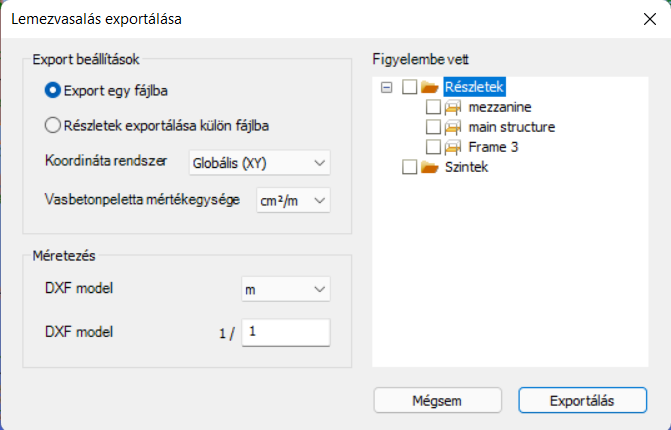671x430 pixels.
Task: Click the Frame 3 detail icon
Action: click(x=453, y=148)
